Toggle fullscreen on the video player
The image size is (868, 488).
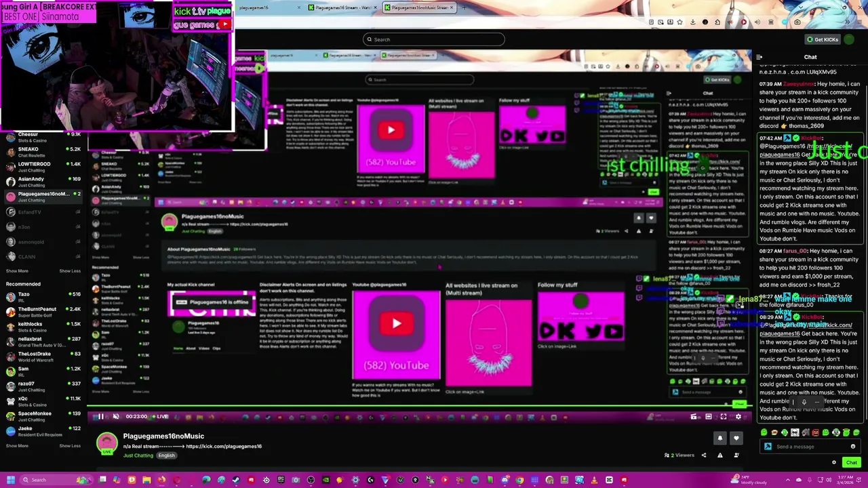(724, 416)
